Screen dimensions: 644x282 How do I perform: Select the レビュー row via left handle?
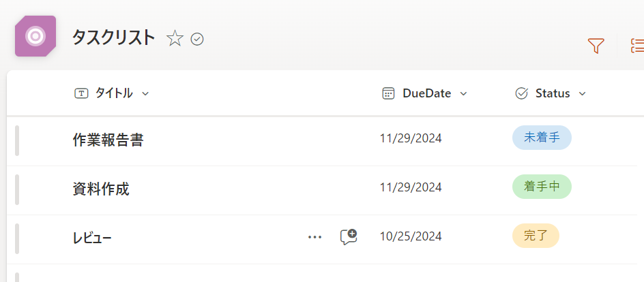click(17, 238)
